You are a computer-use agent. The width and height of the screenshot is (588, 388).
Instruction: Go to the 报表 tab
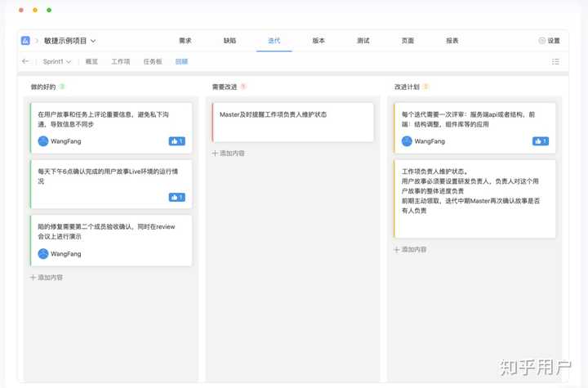[x=452, y=41]
